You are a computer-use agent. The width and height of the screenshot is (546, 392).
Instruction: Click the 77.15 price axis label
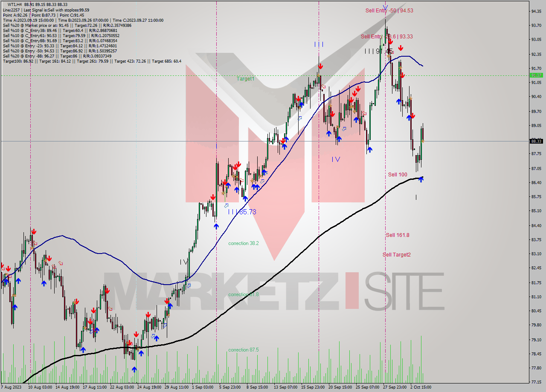[x=536, y=382]
